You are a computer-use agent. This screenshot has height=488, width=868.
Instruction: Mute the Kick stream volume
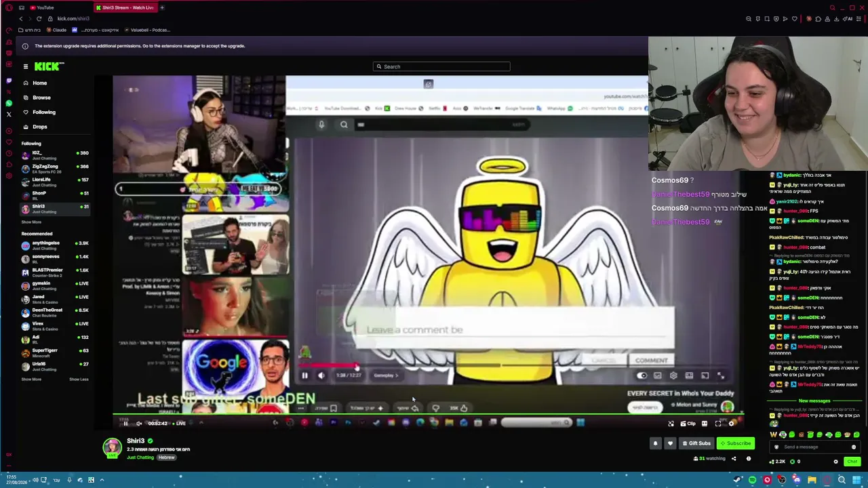tap(139, 424)
